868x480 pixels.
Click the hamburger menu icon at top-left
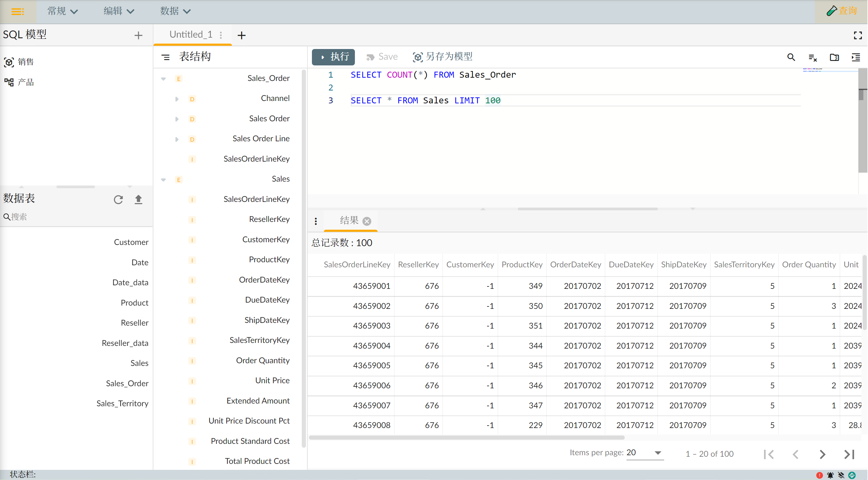(18, 11)
